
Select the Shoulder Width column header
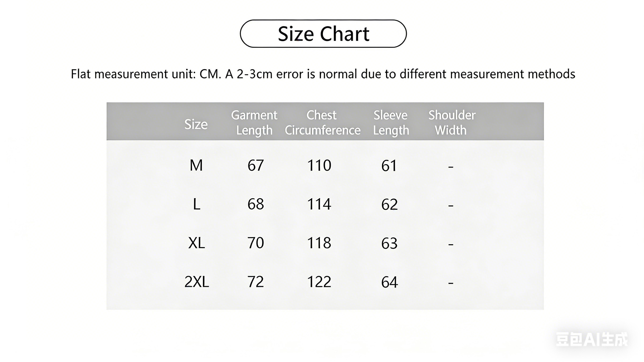point(452,123)
